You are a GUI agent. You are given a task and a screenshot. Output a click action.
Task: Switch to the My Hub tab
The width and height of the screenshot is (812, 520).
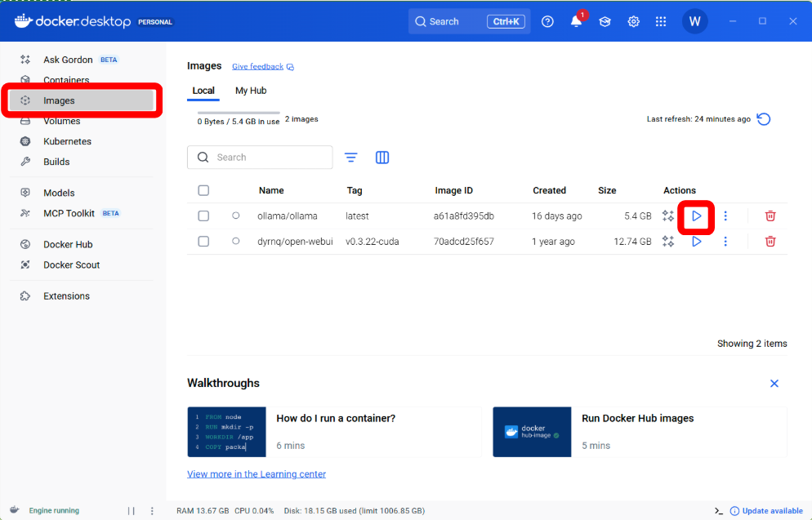(251, 91)
